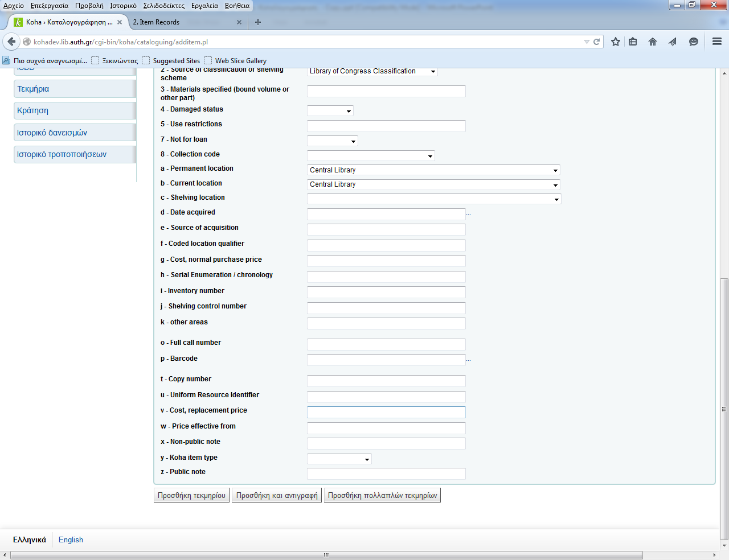Open the Ιστορικό menu
This screenshot has width=729, height=560.
point(123,6)
